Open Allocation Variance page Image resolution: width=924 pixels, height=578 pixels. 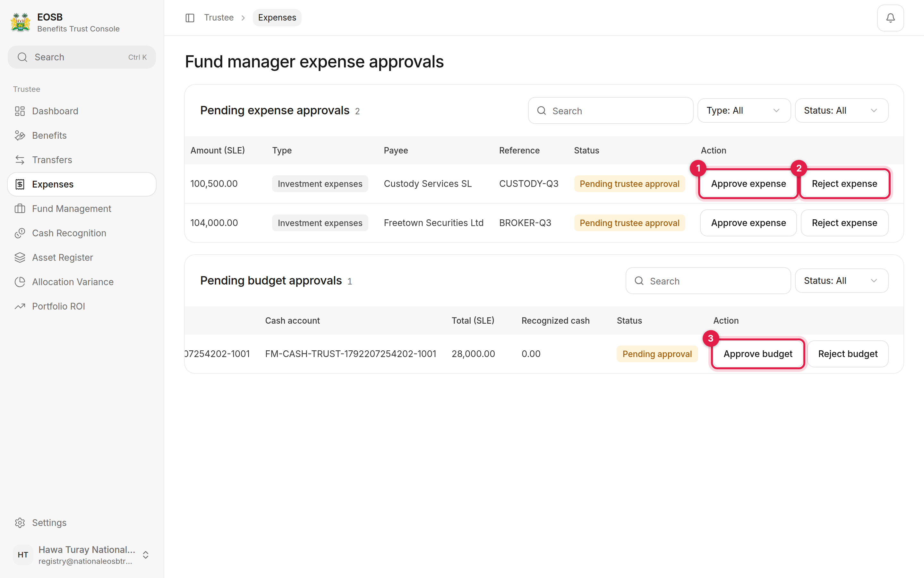click(82, 282)
